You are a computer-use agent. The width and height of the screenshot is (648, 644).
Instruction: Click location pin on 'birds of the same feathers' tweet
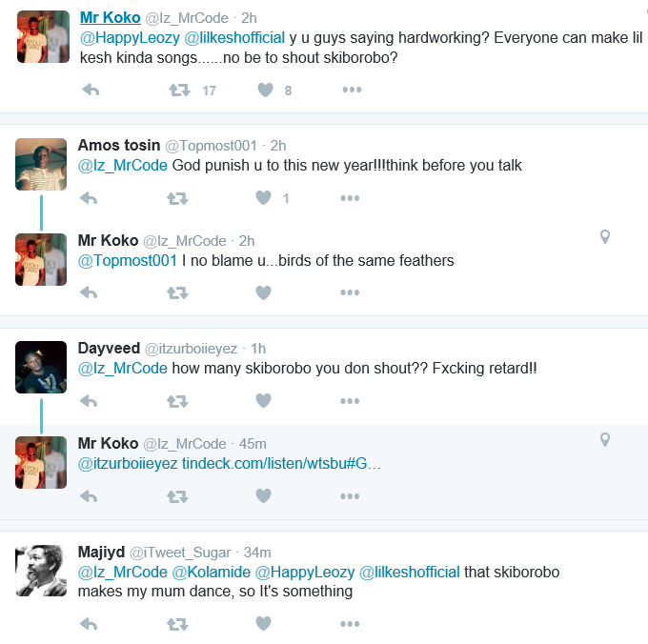coord(604,237)
